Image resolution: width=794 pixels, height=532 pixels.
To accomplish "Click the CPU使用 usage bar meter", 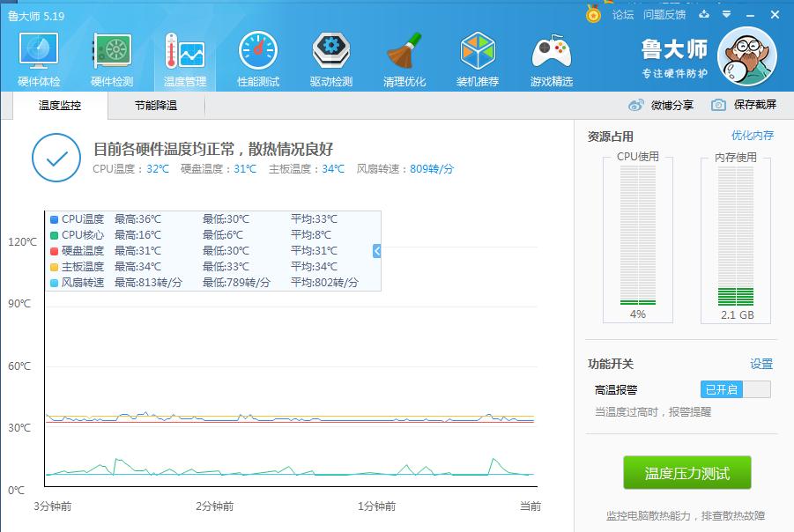I will 638,235.
